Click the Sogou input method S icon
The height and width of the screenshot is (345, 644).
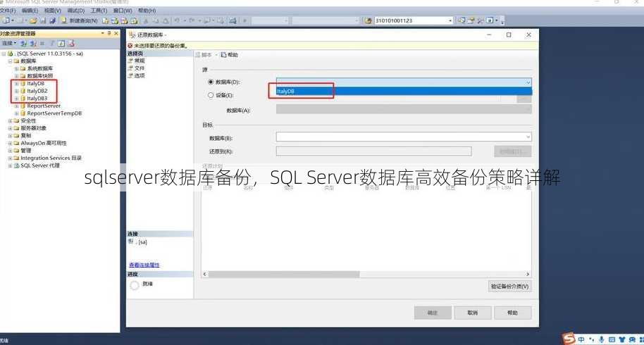[569, 339]
